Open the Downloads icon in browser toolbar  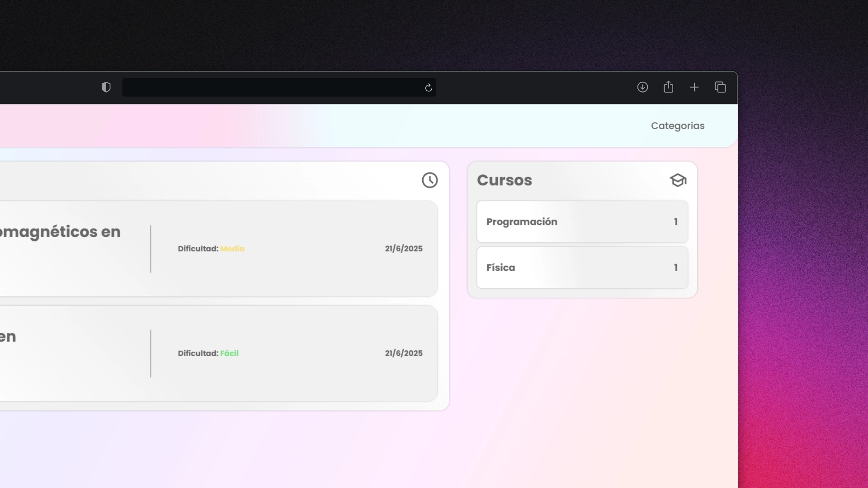tap(642, 87)
